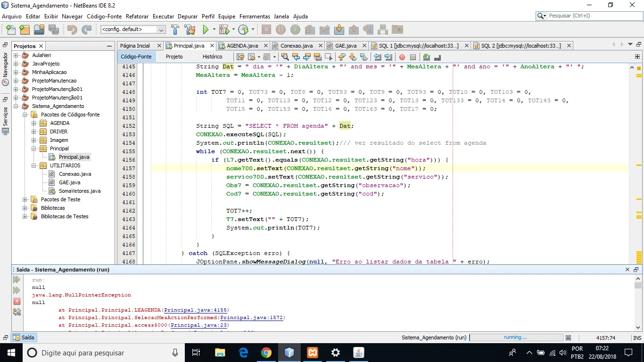Switch editor to Histórico view
644x362 pixels.
point(212,57)
